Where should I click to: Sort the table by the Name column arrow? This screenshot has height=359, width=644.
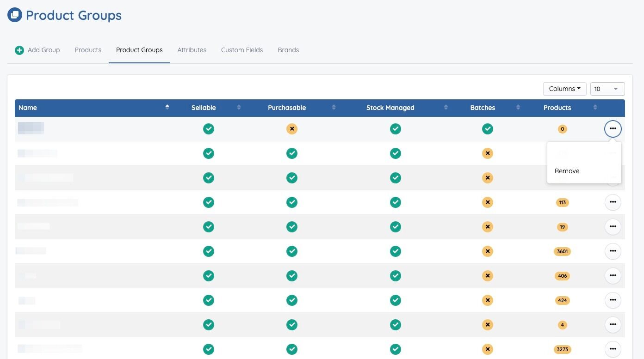pyautogui.click(x=167, y=108)
